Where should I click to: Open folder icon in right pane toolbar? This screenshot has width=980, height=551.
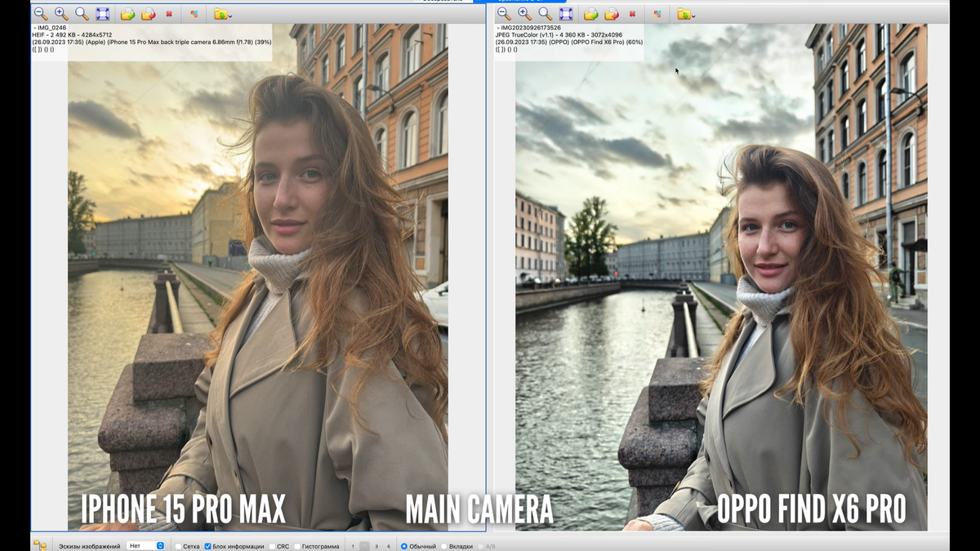[x=683, y=14]
